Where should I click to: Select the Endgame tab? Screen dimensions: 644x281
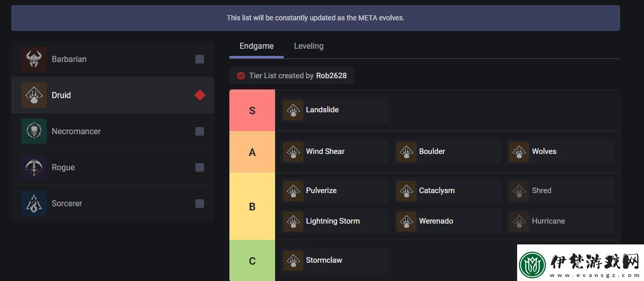pyautogui.click(x=256, y=46)
